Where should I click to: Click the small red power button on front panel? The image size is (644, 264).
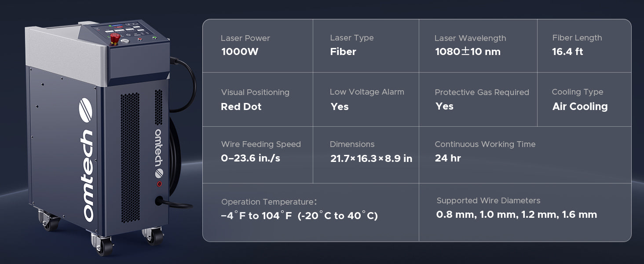pos(159,184)
